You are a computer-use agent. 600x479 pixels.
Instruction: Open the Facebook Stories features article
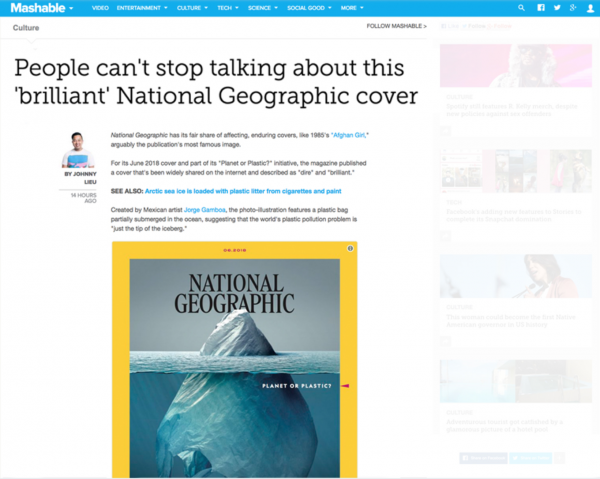(x=514, y=215)
